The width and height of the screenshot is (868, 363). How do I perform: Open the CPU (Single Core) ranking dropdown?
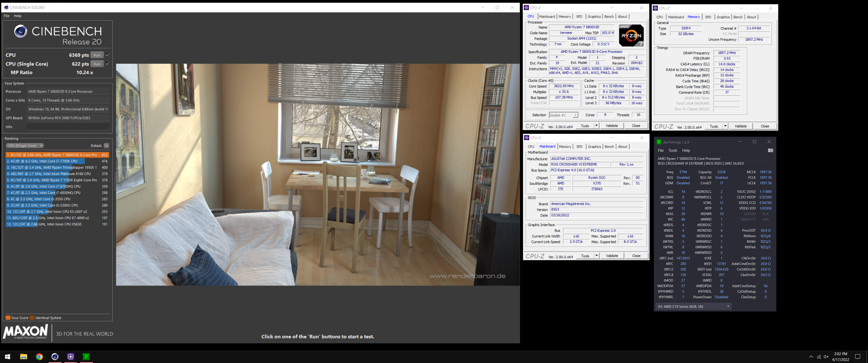[25, 146]
